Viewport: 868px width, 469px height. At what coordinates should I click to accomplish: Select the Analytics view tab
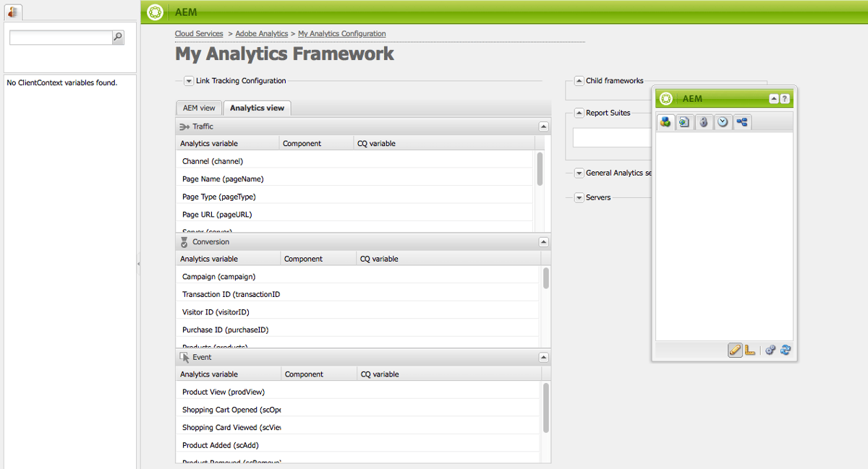(256, 108)
